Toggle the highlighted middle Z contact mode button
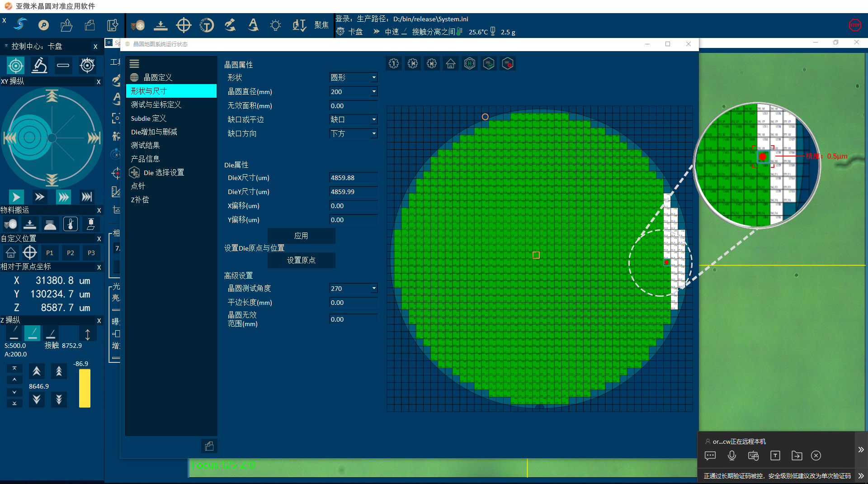868x484 pixels. (32, 333)
